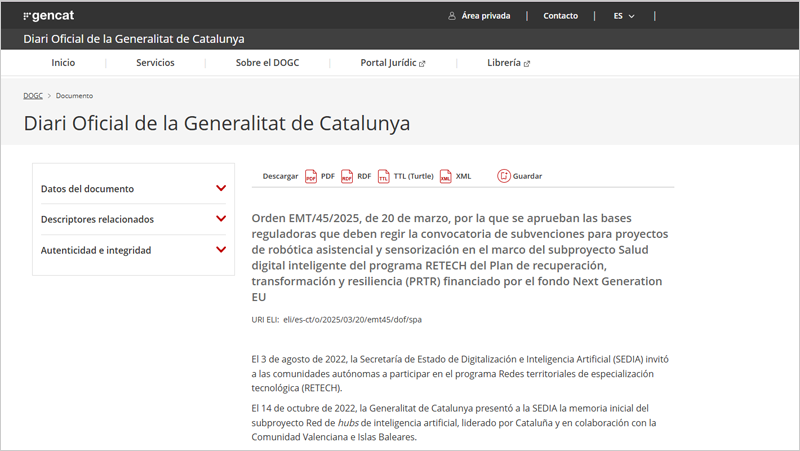This screenshot has height=451, width=800.
Task: Click the Diari Oficial header banner title
Action: click(x=134, y=39)
